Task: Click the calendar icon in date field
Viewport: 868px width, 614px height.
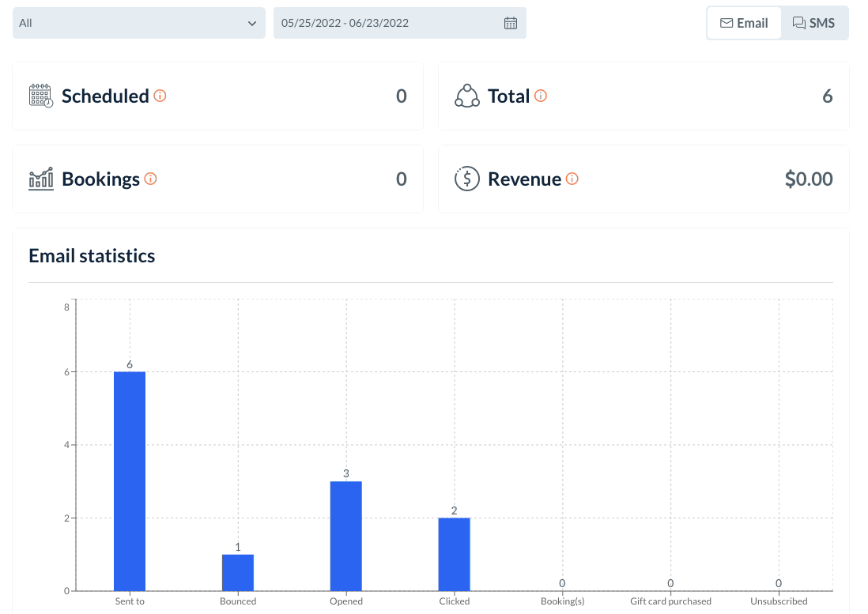Action: click(x=511, y=23)
